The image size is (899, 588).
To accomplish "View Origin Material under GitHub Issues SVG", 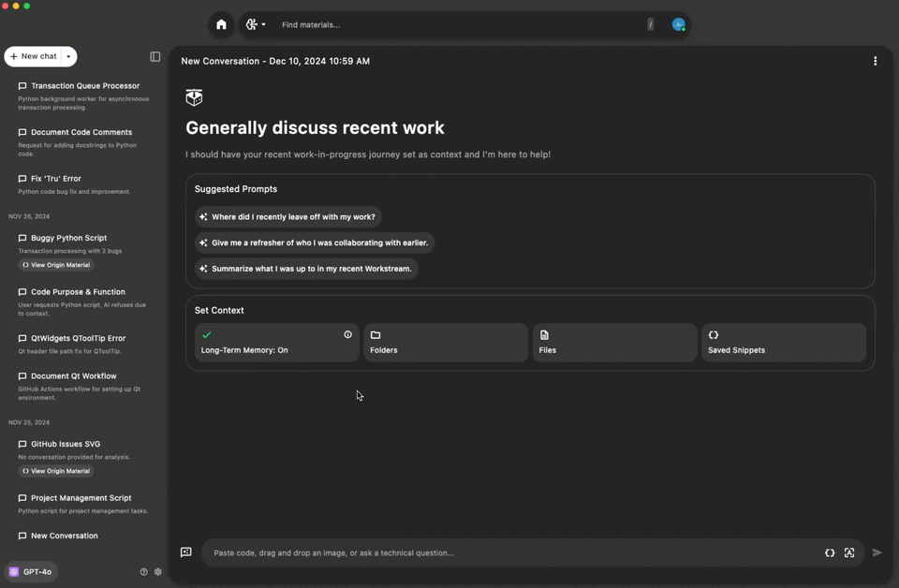I will (x=56, y=471).
